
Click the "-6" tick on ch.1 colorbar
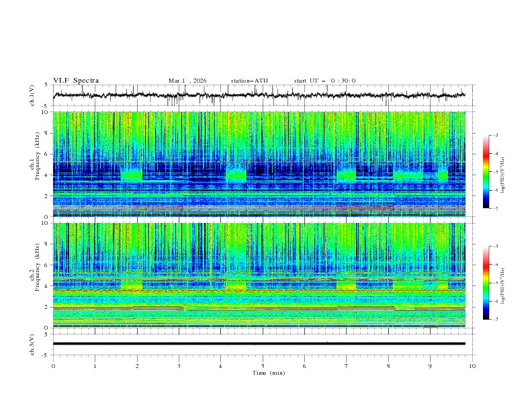coord(496,190)
